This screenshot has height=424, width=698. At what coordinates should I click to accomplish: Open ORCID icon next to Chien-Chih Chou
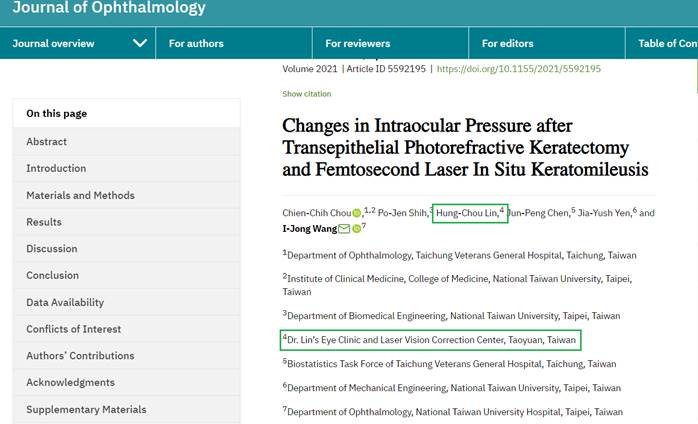click(x=357, y=213)
